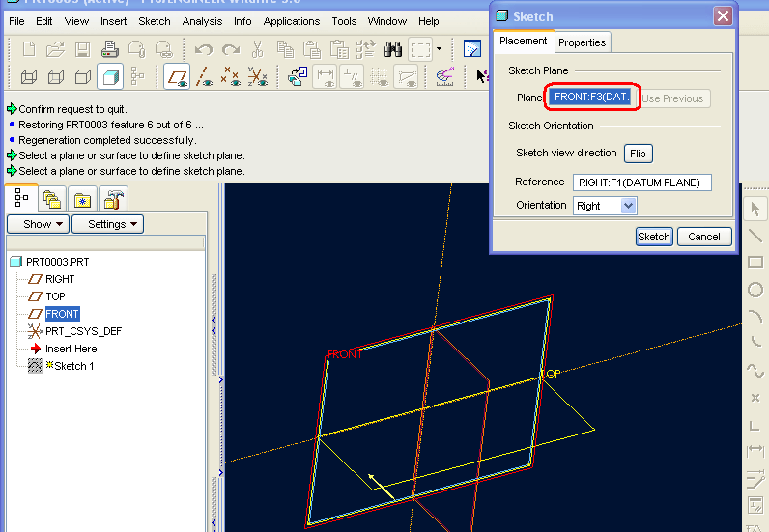Open the Sketch menu
The image size is (769, 532).
[154, 21]
